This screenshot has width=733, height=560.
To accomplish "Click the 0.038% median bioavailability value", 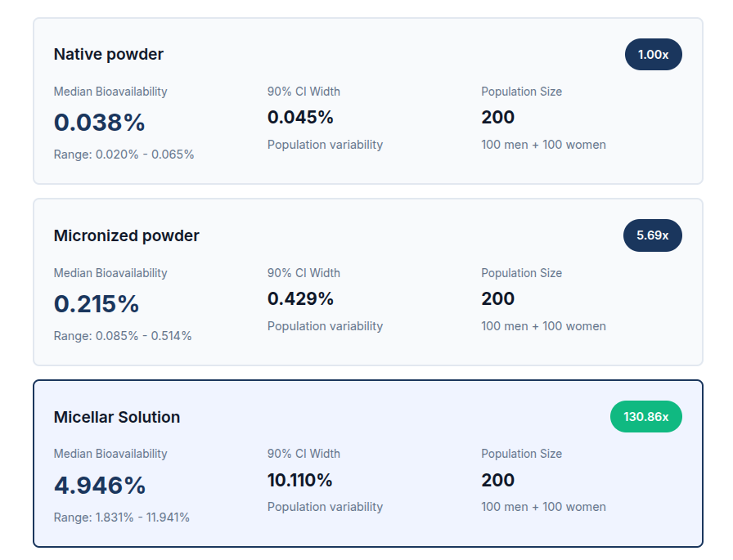I will tap(99, 123).
